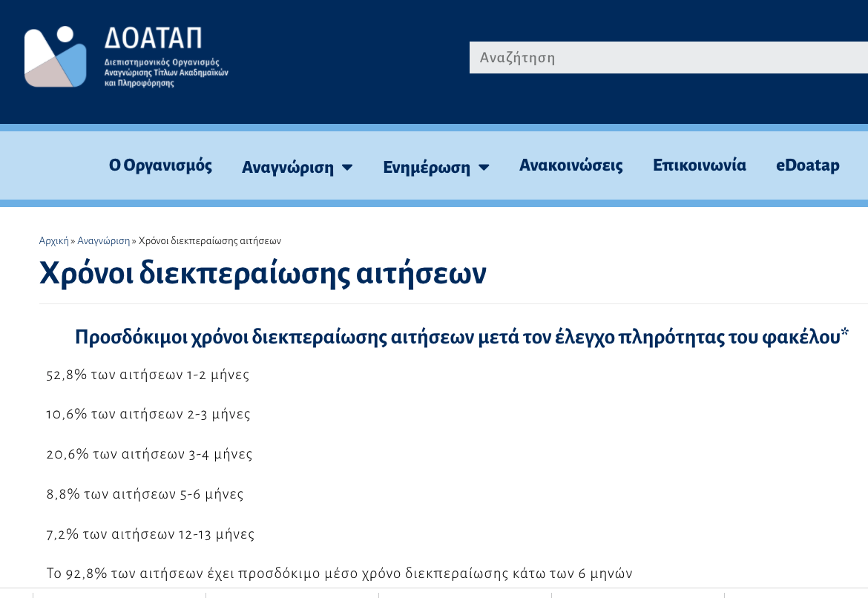Open the Ανακοινώσεις page
The height and width of the screenshot is (598, 868).
click(x=571, y=165)
